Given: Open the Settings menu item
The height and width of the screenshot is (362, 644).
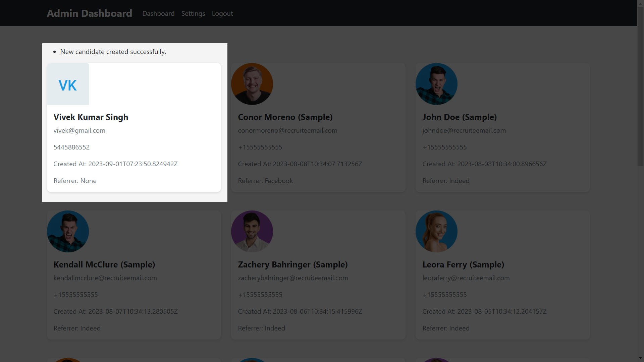Looking at the screenshot, I should tap(193, 13).
